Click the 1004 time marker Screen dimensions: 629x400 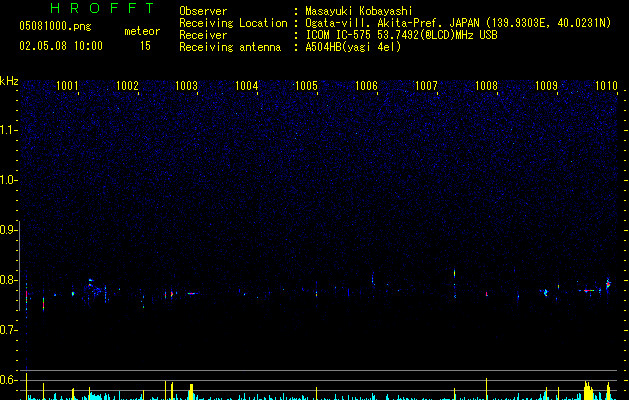pyautogui.click(x=246, y=86)
